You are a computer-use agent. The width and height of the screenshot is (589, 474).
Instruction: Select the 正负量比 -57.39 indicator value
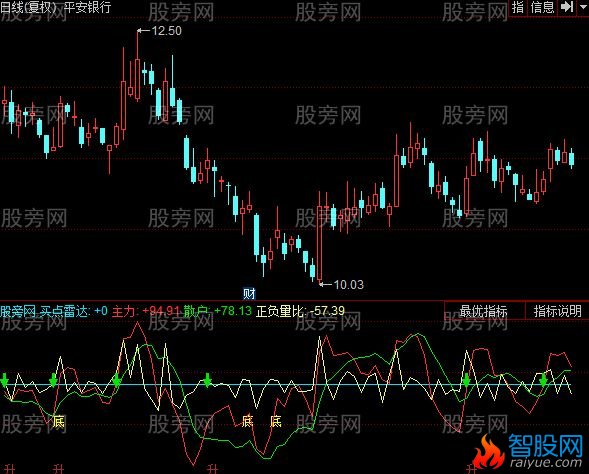click(x=300, y=311)
